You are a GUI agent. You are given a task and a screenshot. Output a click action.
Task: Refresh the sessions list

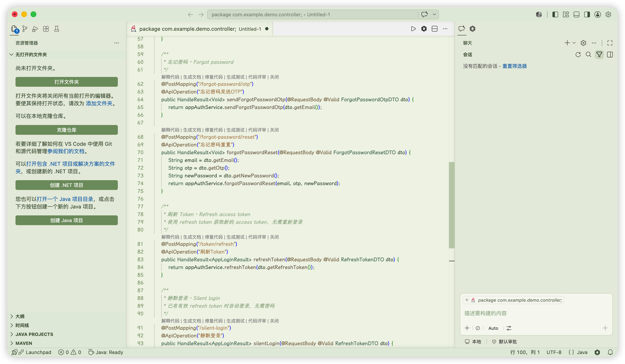(578, 55)
